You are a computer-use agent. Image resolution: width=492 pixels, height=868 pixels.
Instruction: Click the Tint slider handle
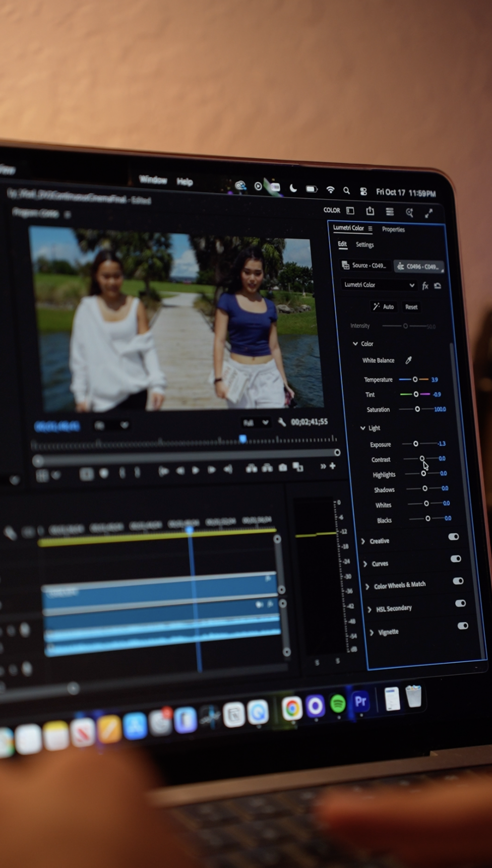[416, 394]
